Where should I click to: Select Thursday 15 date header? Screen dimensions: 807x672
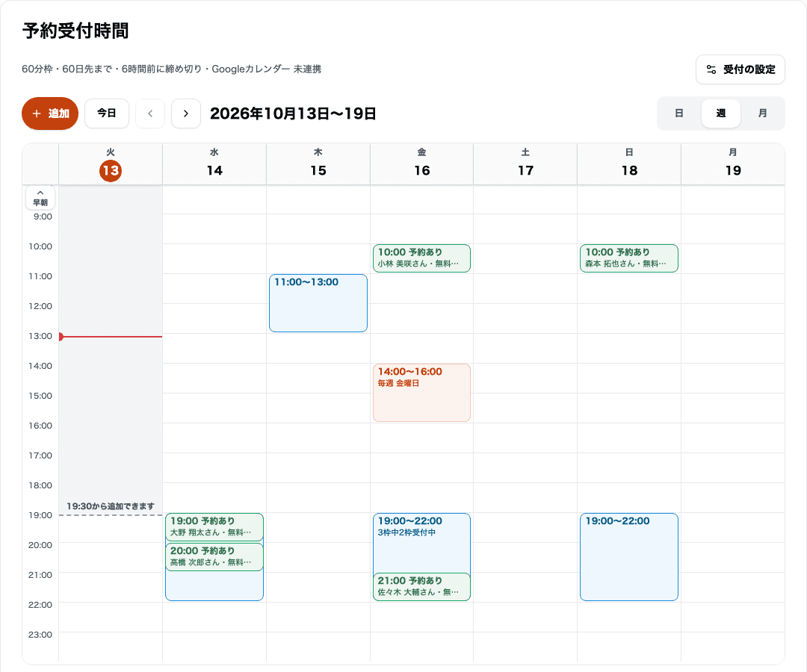[x=318, y=164]
